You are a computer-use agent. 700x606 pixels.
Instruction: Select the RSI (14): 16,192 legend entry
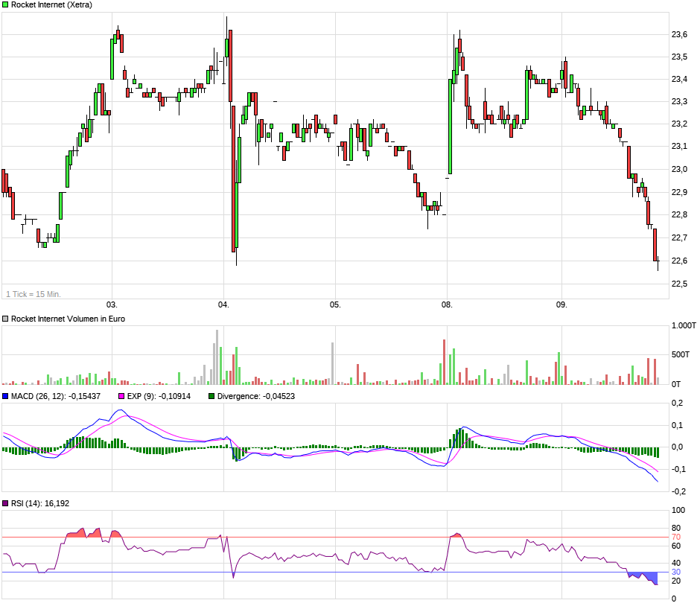tap(42, 503)
